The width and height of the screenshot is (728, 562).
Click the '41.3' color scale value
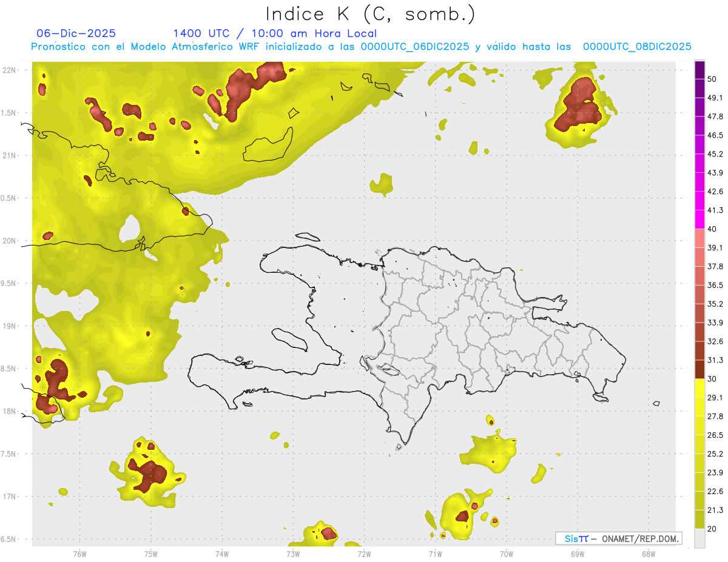coord(715,210)
